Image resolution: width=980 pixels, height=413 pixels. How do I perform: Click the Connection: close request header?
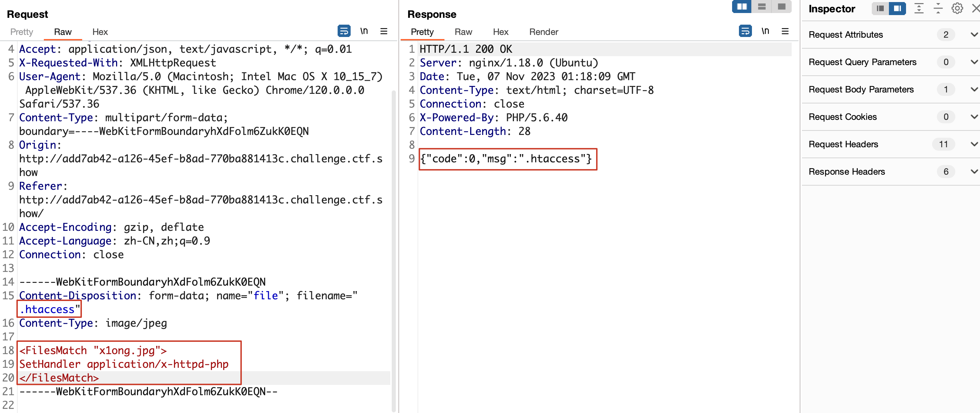tap(71, 255)
